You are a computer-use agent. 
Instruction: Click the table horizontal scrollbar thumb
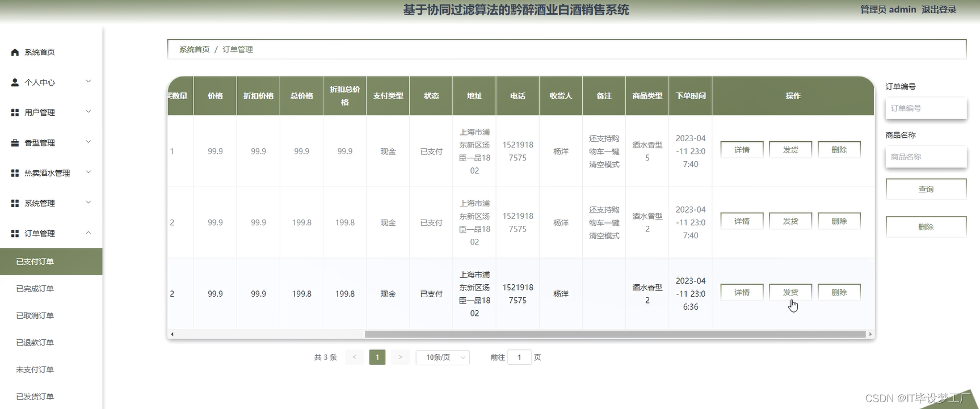point(615,334)
